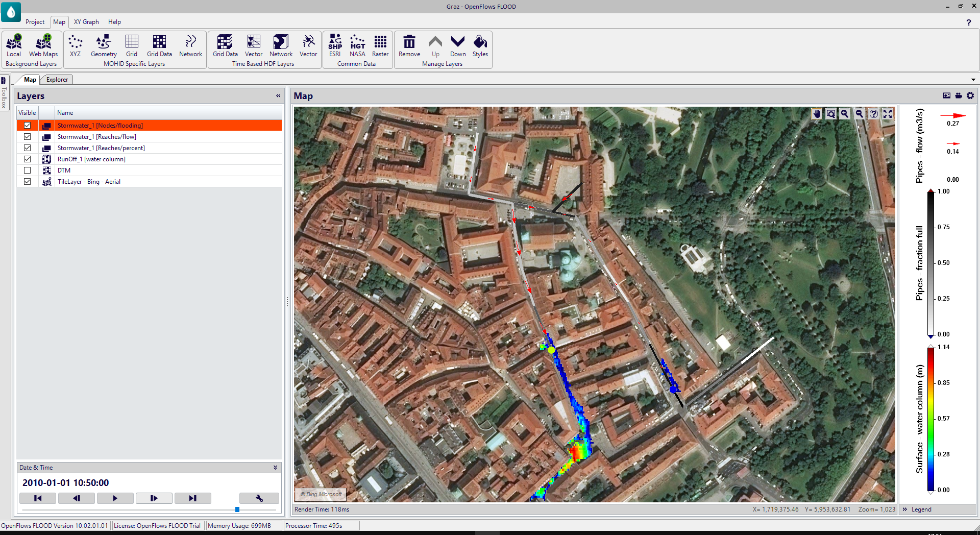
Task: Click the pipes fraction full grayscale bar
Action: tap(931, 263)
